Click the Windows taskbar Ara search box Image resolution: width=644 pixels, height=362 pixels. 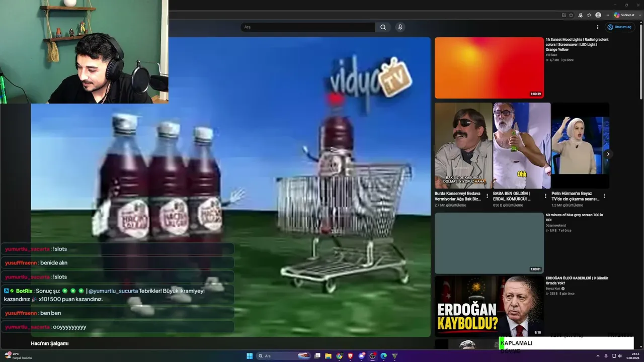[x=284, y=356]
